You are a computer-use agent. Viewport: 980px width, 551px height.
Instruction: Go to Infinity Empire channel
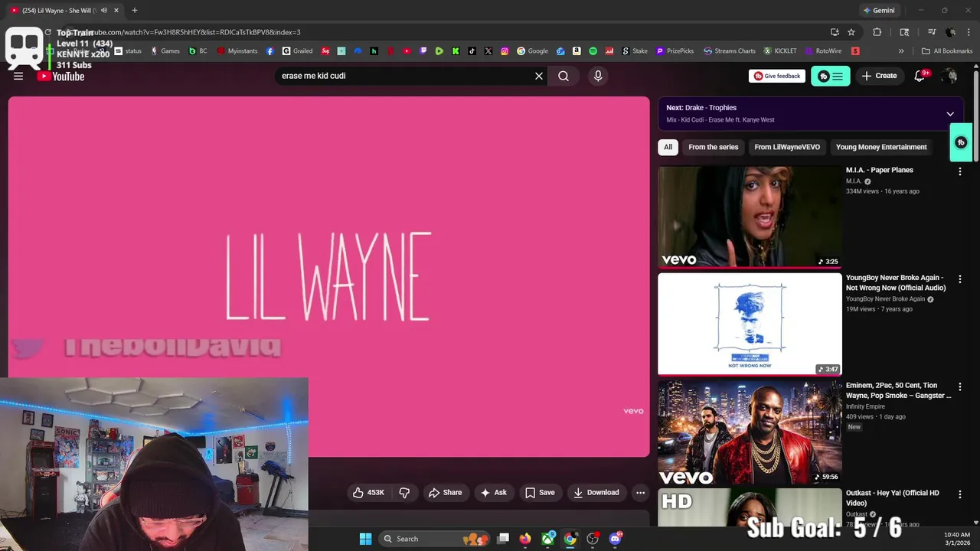click(865, 406)
